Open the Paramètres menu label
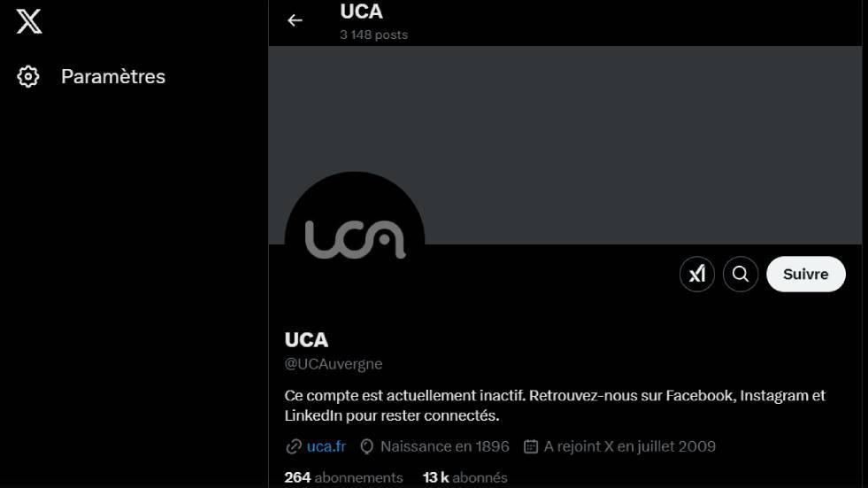The image size is (868, 488). pyautogui.click(x=113, y=76)
